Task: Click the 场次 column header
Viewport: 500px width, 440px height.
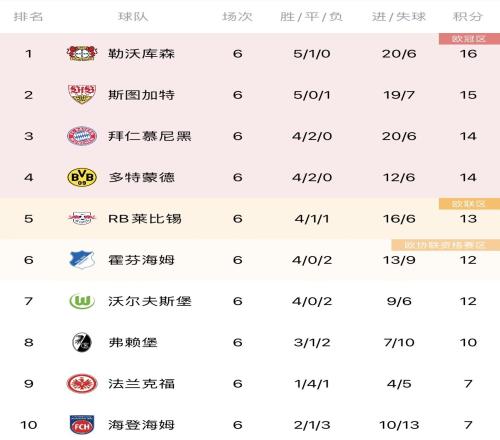Action: click(237, 16)
